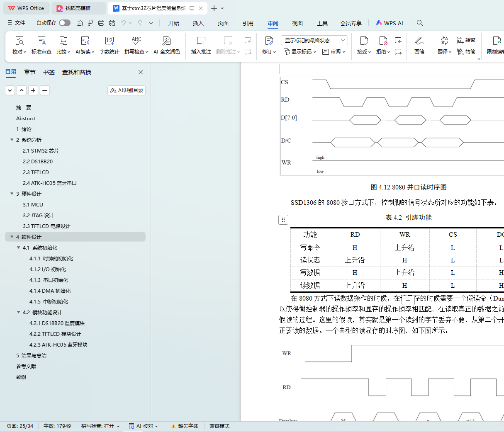Open the 显示标记的最终状态 dropdown
Viewport: 504px width, 432px height.
click(314, 40)
